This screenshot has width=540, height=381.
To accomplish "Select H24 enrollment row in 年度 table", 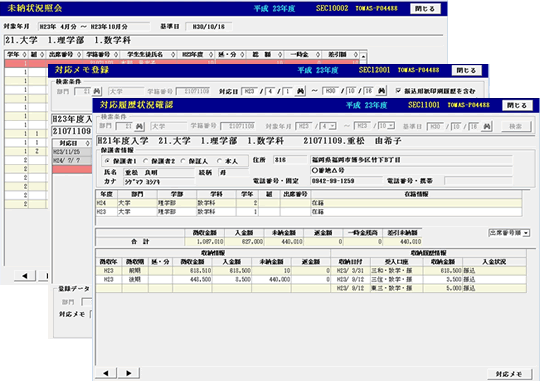I will (309, 203).
